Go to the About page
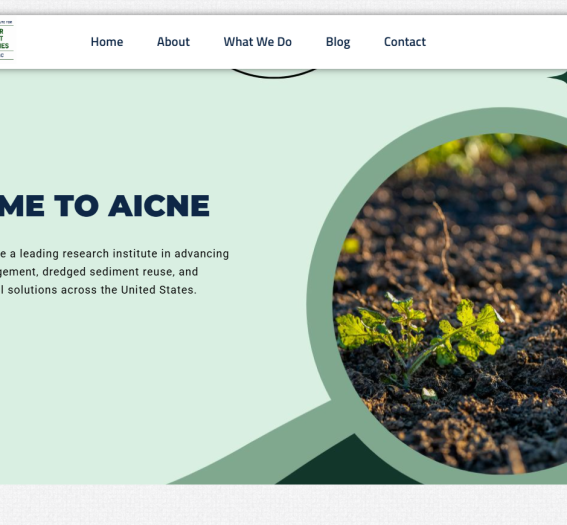Screen dimensions: 567x525 pyautogui.click(x=173, y=42)
